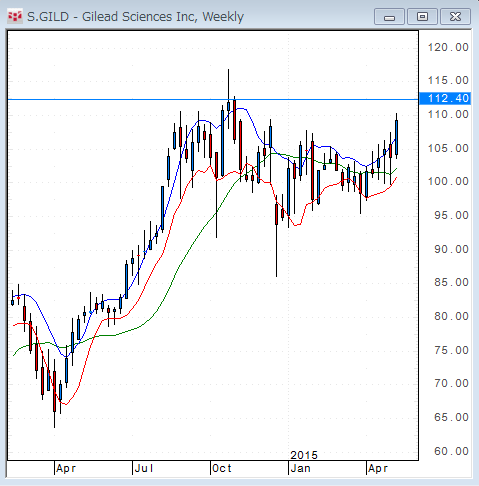Select the 95.00 price axis label
Viewport: 479px width, 486px height.
point(451,215)
